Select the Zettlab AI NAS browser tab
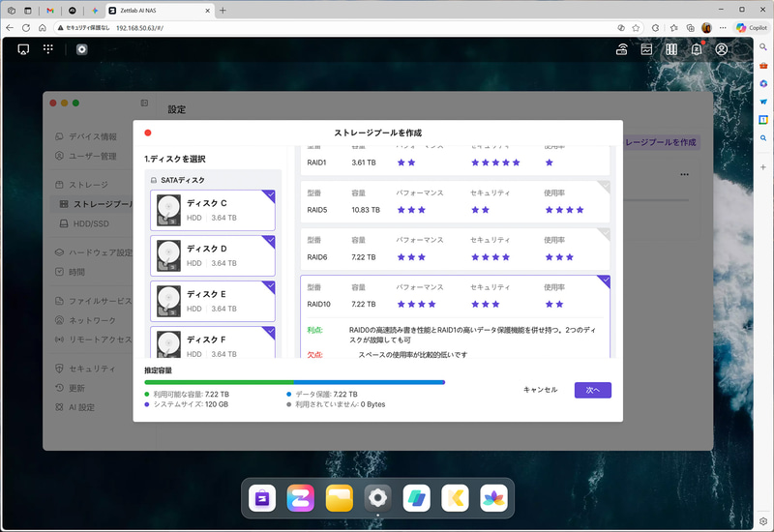Viewport: 774px width, 532px height. pos(160,11)
